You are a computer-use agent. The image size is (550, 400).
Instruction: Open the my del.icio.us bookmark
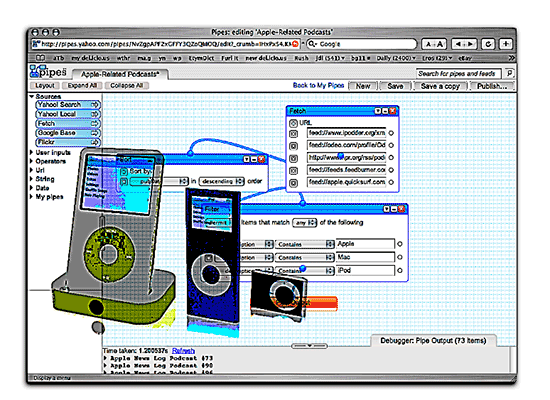click(x=90, y=58)
